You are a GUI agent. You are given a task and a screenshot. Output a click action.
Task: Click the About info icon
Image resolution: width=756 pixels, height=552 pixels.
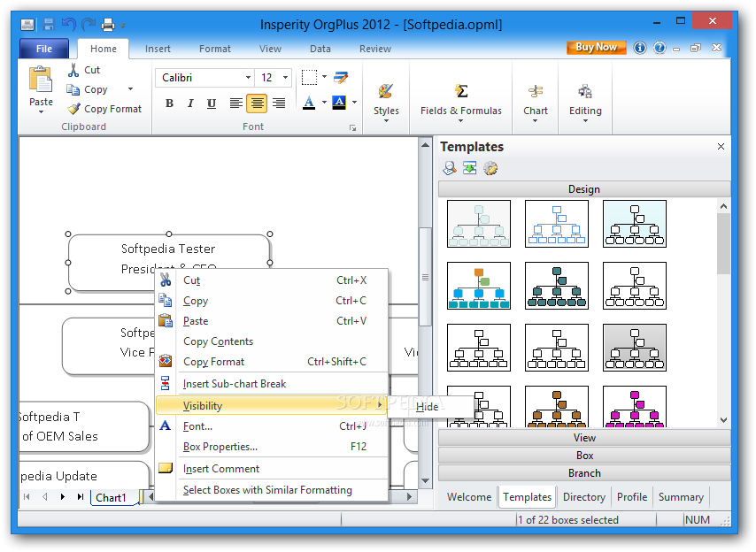[x=640, y=48]
